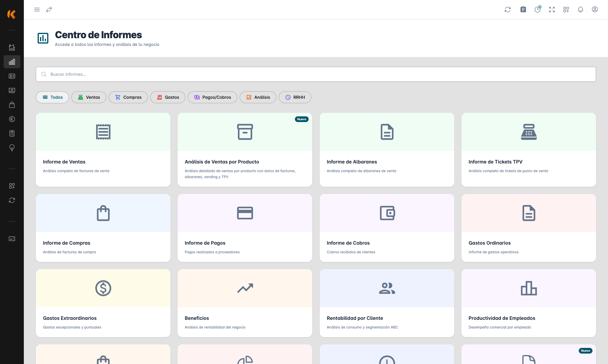This screenshot has height=364, width=608.
Task: Select the Pagos/Cobros filter tab
Action: pos(212,97)
